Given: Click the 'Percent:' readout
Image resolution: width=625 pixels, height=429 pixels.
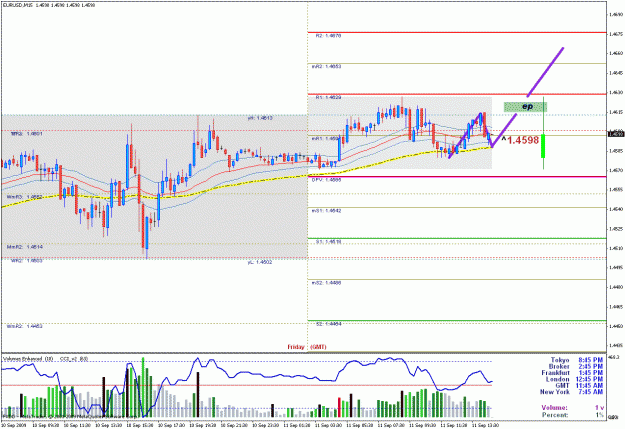Looking at the screenshot, I should pos(573,415).
